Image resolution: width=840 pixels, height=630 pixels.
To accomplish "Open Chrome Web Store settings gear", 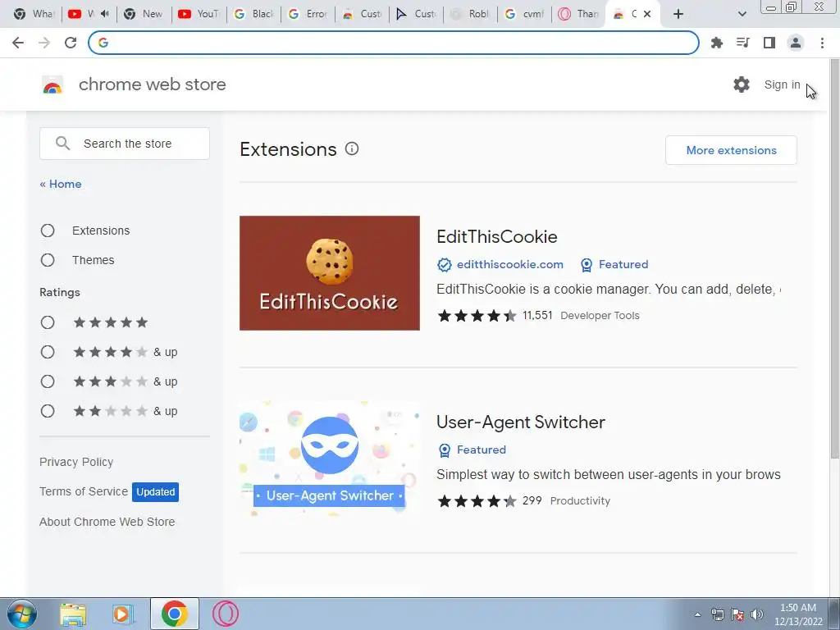I will pos(742,84).
